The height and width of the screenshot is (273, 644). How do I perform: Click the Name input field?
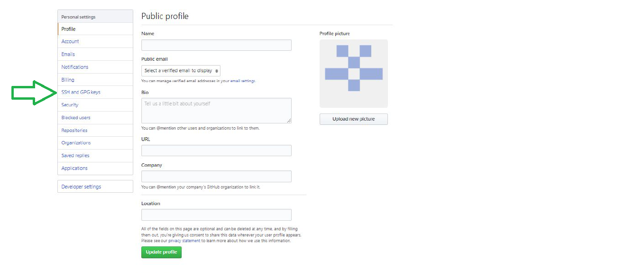(x=216, y=45)
